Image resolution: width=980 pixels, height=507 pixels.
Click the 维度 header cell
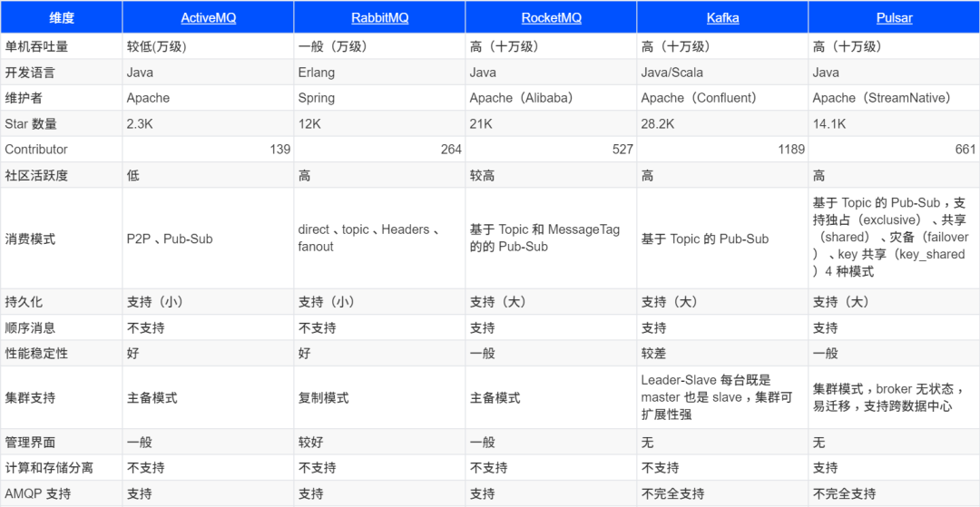(62, 17)
